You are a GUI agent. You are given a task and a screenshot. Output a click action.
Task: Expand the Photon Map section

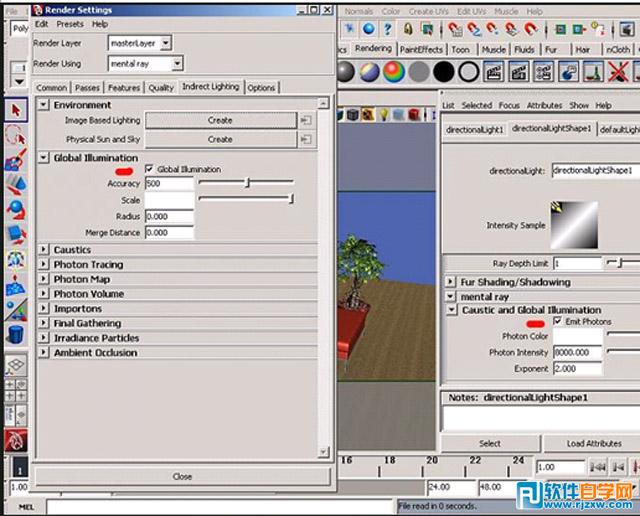(x=43, y=279)
